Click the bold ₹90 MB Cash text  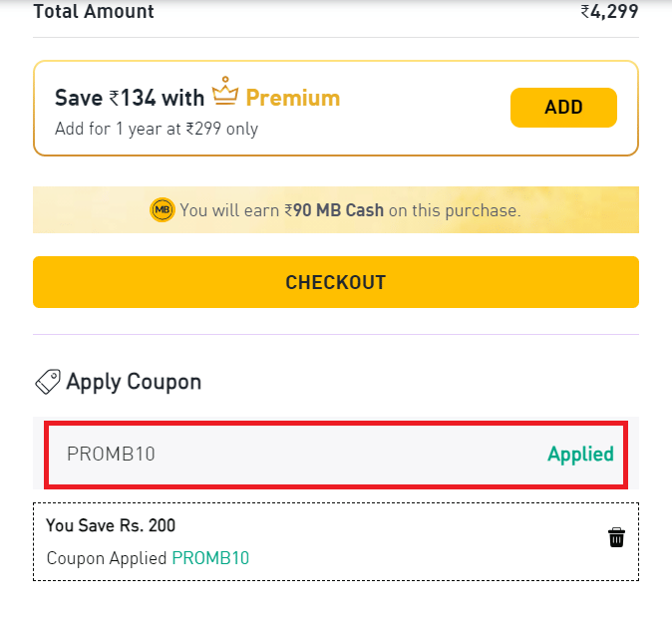click(x=334, y=210)
